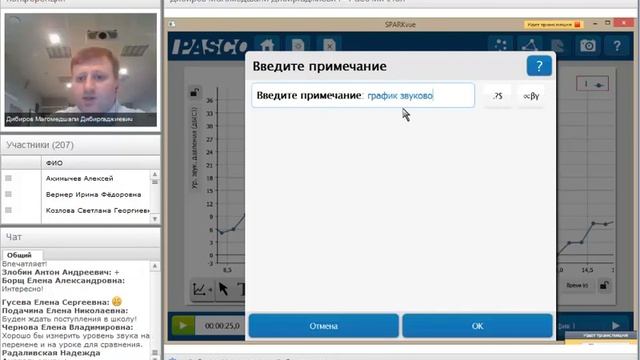The width and height of the screenshot is (640, 360).
Task: Click the graph legend box with the run marker
Action: (592, 84)
